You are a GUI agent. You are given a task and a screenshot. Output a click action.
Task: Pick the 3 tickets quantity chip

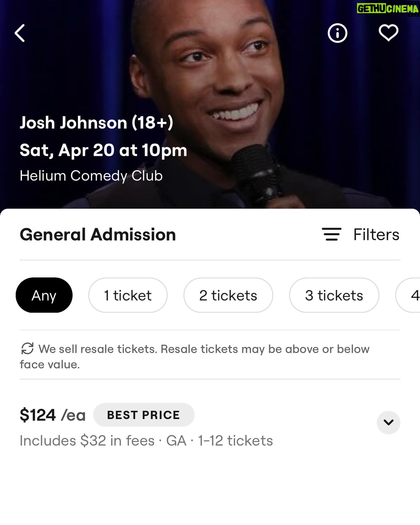coord(334,295)
